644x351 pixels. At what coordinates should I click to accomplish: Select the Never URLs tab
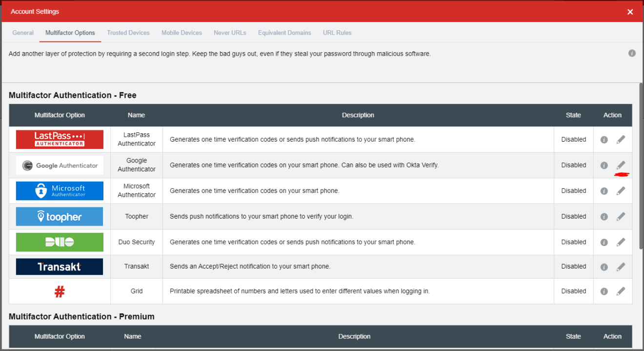click(x=230, y=33)
